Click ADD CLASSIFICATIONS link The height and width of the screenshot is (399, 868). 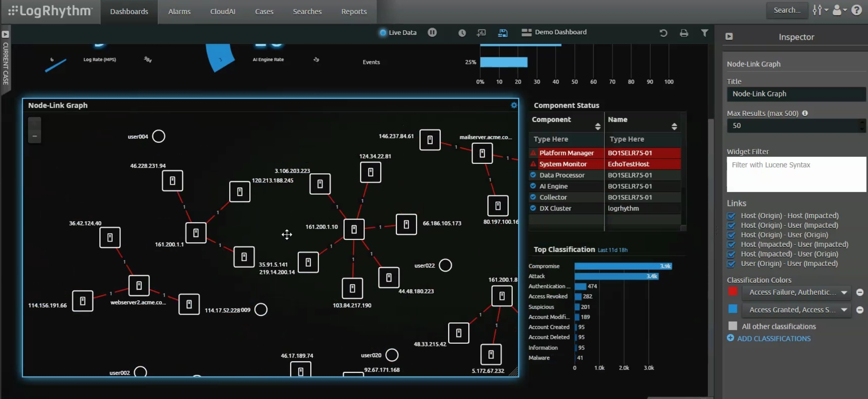pyautogui.click(x=773, y=338)
